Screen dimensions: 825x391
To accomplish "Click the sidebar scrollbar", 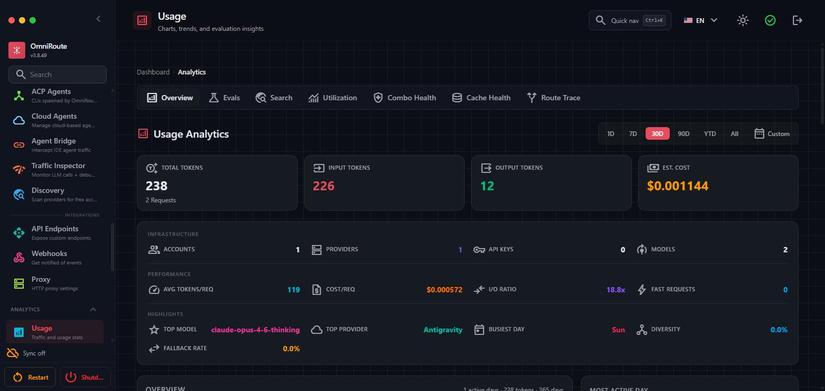I will tap(112, 247).
